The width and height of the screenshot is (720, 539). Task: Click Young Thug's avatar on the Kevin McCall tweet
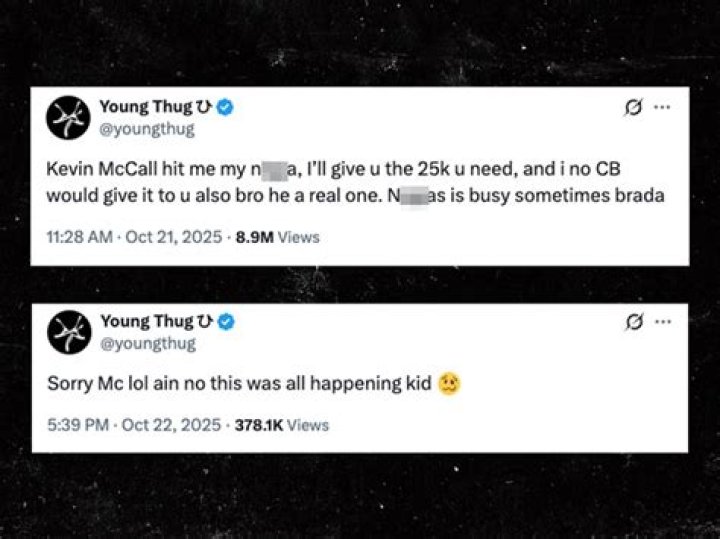tap(67, 119)
